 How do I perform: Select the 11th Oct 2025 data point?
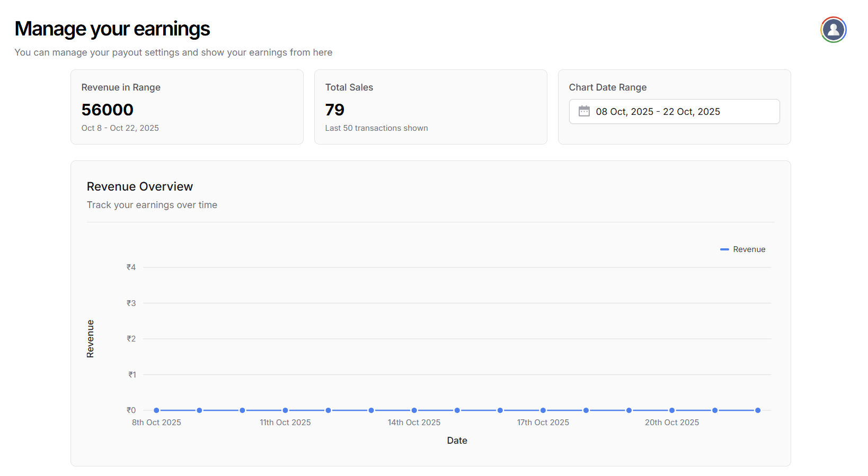click(x=285, y=410)
